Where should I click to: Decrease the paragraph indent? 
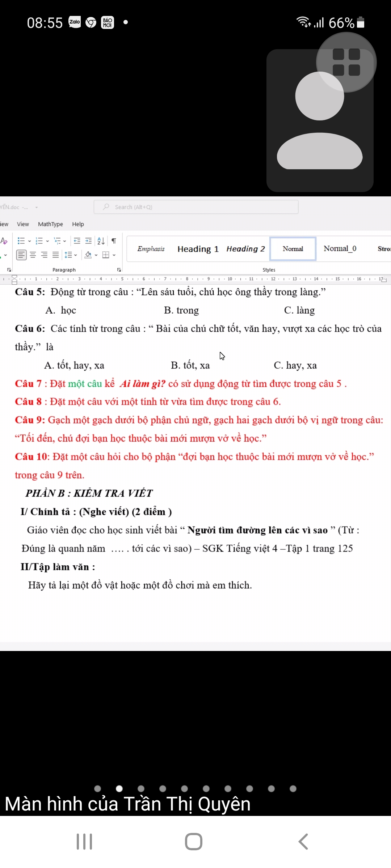tap(77, 241)
